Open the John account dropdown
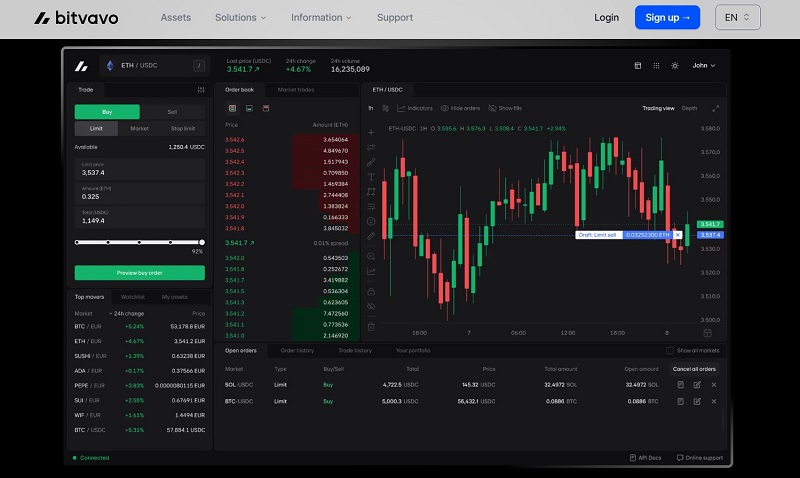Image resolution: width=800 pixels, height=478 pixels. [704, 65]
